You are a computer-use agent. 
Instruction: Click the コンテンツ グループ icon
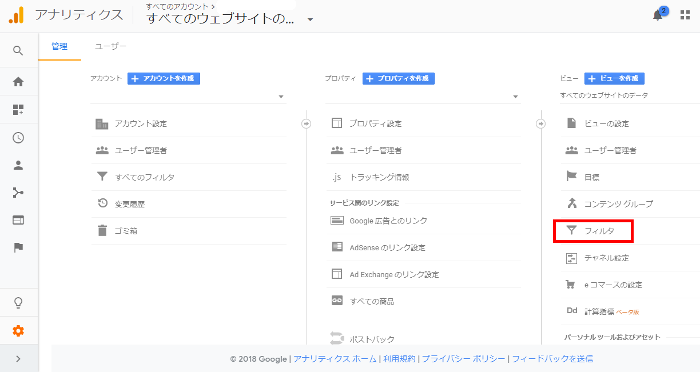572,203
